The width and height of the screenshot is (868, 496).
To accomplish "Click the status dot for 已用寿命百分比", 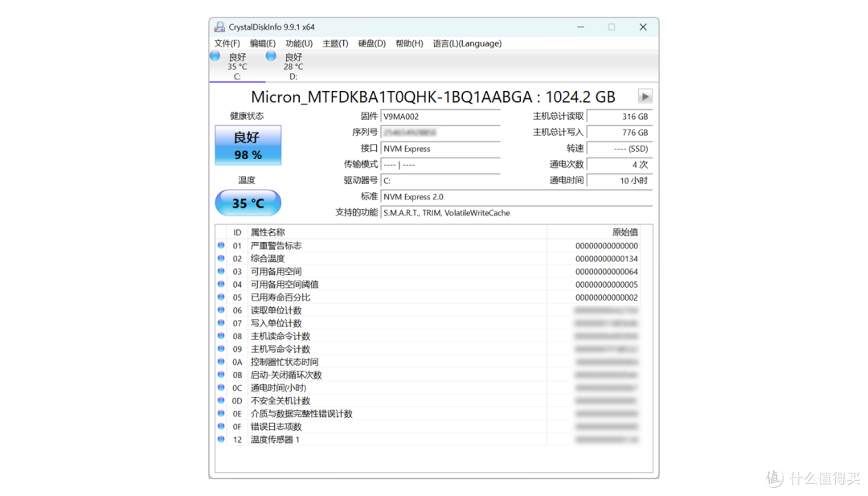I will coord(221,297).
